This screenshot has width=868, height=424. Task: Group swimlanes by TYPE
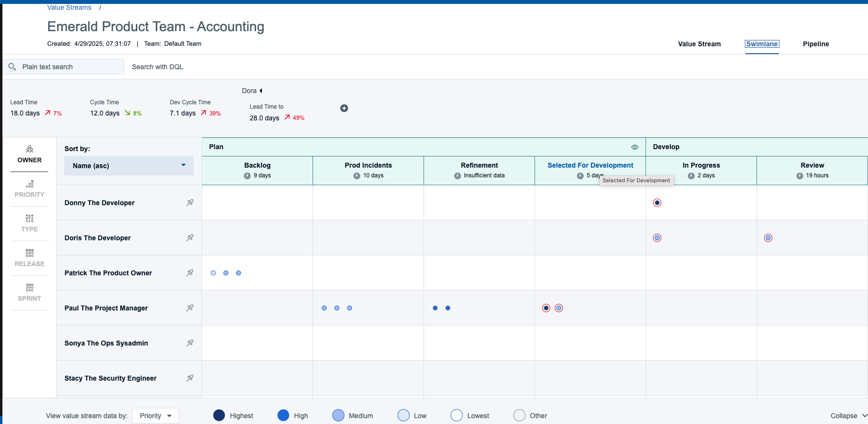[30, 223]
